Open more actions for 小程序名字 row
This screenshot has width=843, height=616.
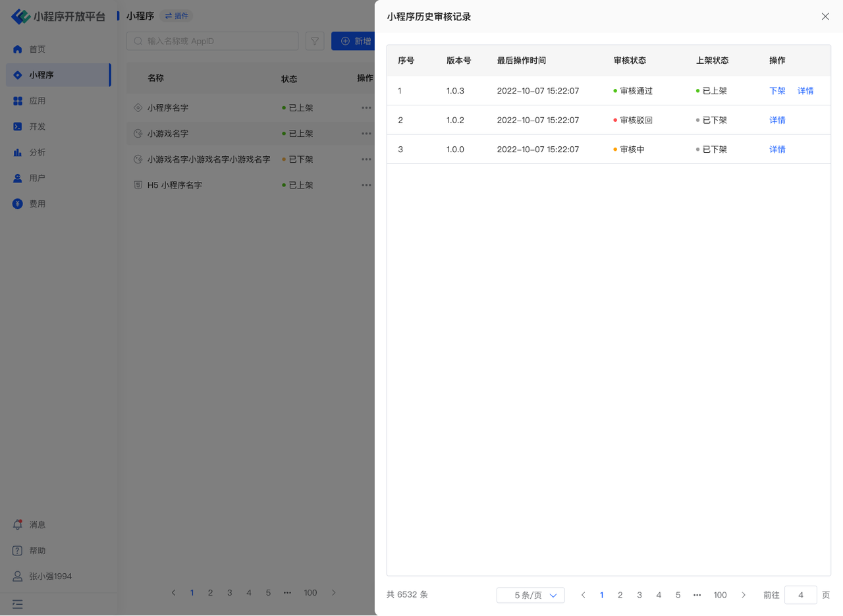366,107
